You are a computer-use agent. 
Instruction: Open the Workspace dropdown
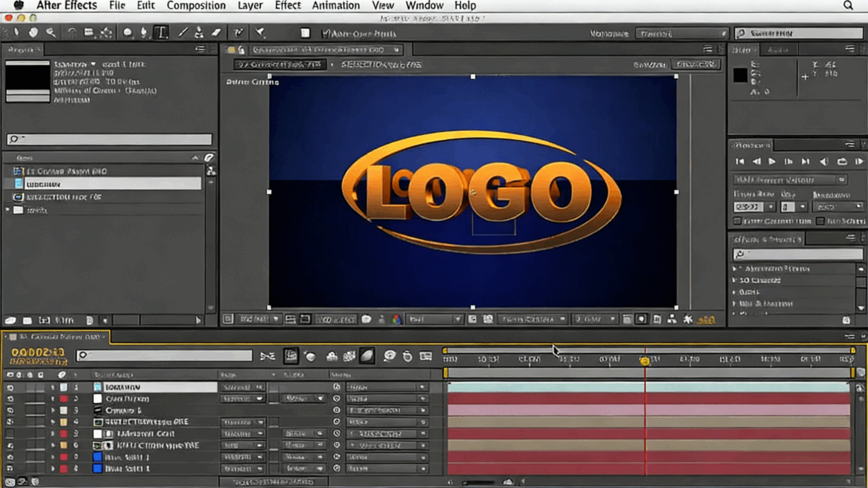[681, 33]
